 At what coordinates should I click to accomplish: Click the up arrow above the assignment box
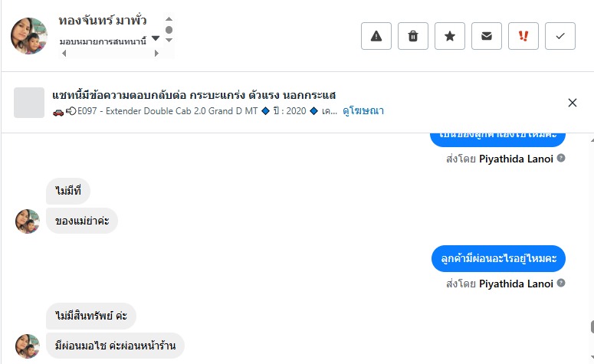[169, 19]
